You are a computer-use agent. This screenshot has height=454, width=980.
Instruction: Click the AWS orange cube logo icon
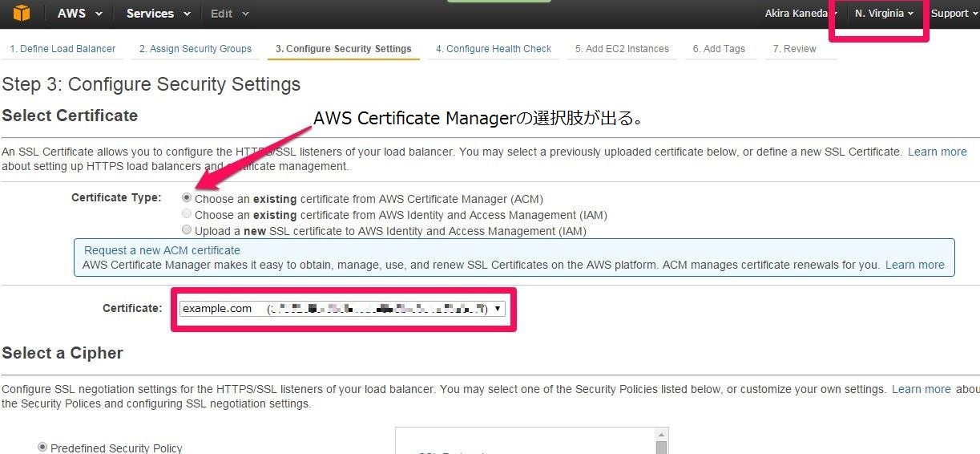coord(21,13)
